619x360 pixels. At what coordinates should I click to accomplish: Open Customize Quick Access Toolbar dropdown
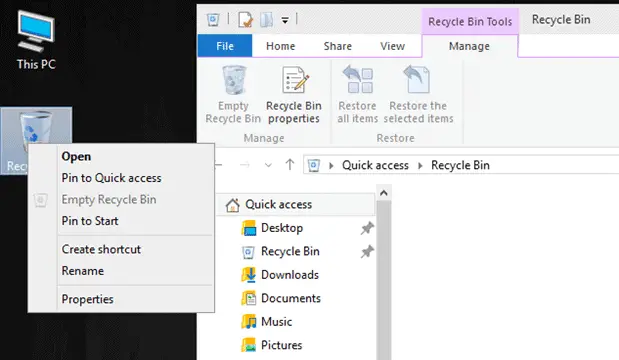click(285, 20)
